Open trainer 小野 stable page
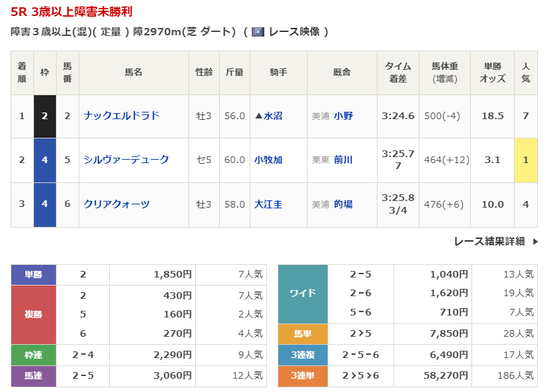The height and width of the screenshot is (392, 548). [344, 116]
